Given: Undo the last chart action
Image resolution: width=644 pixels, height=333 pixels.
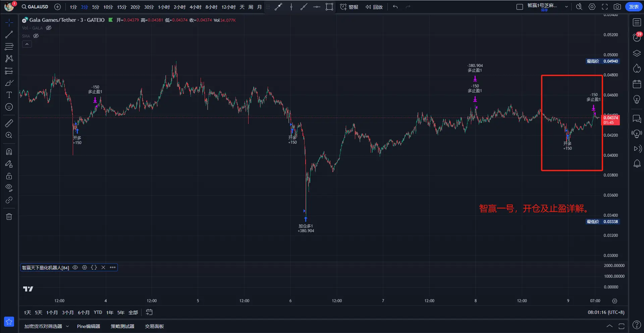Looking at the screenshot, I should click(395, 7).
